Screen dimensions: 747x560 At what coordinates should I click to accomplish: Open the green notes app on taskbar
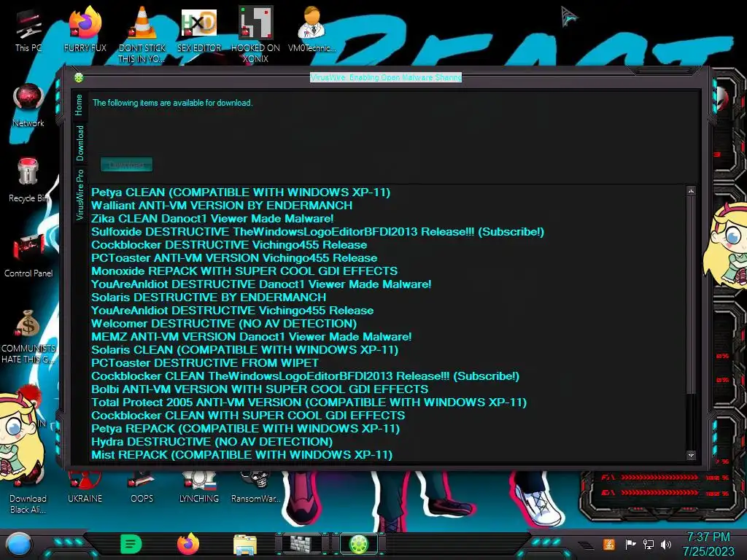click(131, 544)
